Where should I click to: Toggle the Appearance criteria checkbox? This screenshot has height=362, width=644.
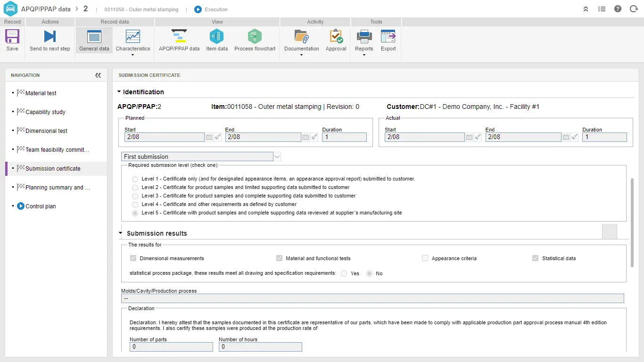click(425, 258)
